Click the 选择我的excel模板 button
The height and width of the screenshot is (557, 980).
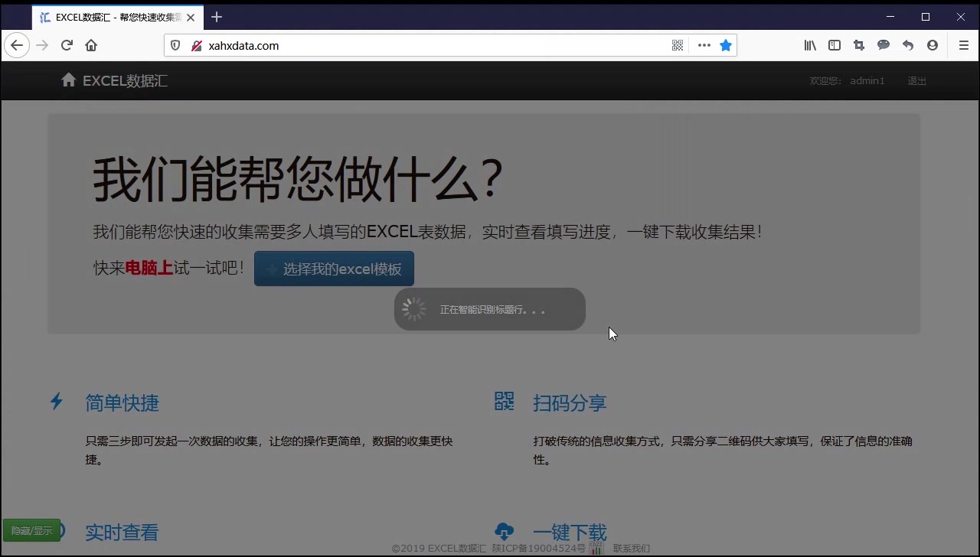334,269
